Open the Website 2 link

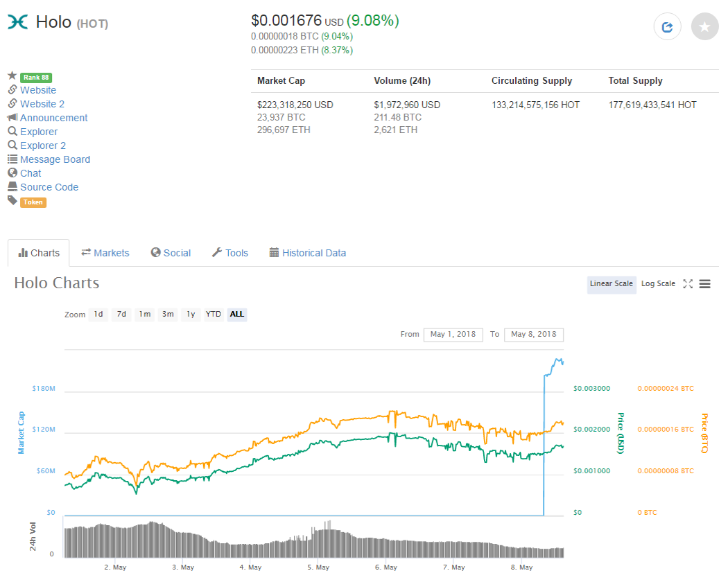(x=42, y=104)
